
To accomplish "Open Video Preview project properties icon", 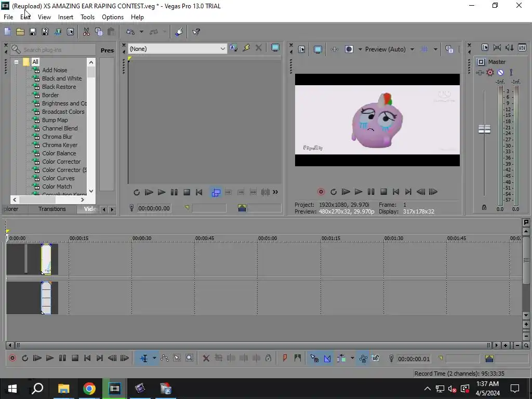I will [x=302, y=49].
